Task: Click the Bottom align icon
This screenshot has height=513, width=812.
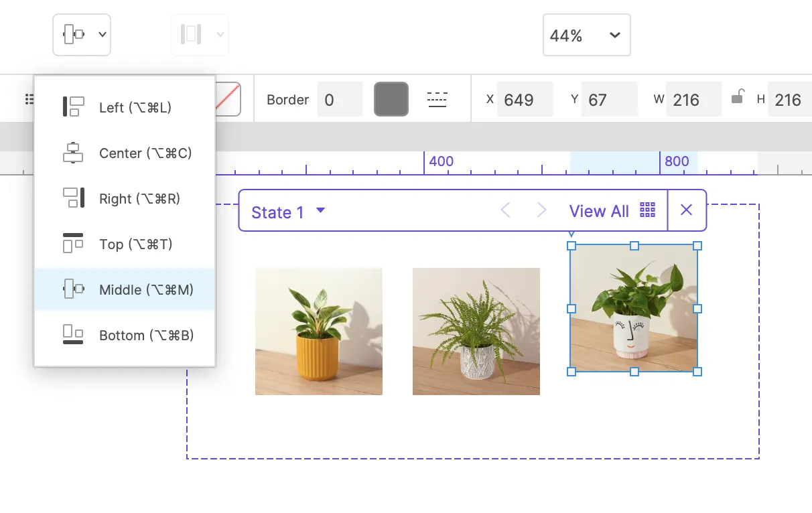Action: point(73,335)
